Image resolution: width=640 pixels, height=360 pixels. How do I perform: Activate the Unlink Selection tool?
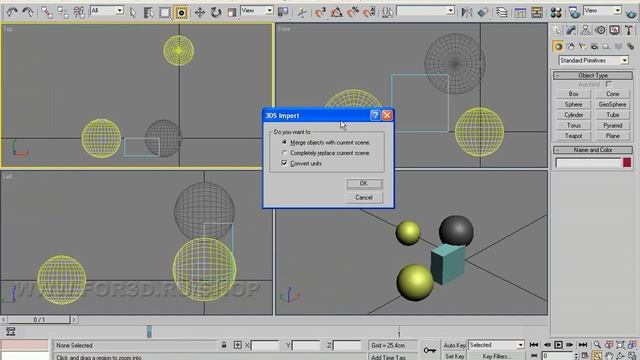[62, 12]
